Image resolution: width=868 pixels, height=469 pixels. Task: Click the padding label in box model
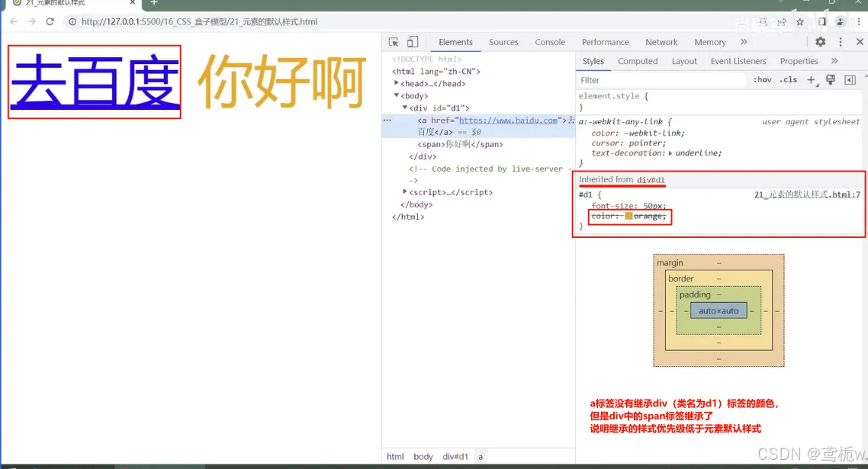[695, 294]
